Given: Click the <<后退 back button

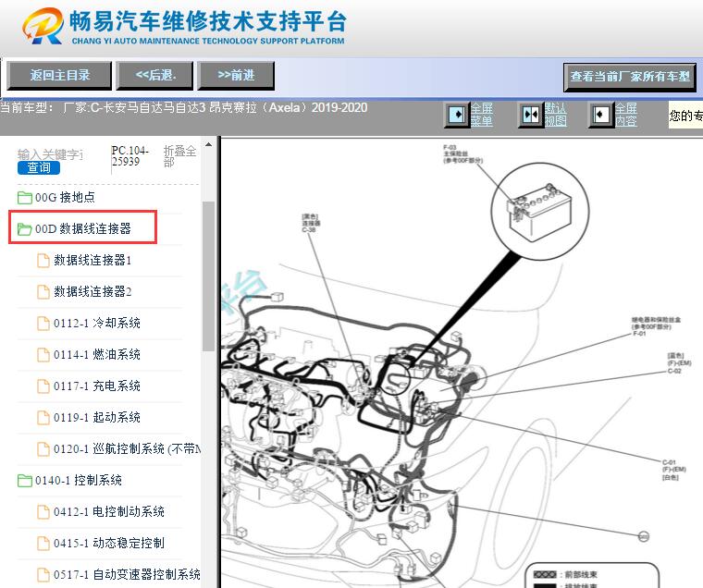Looking at the screenshot, I should [x=154, y=75].
